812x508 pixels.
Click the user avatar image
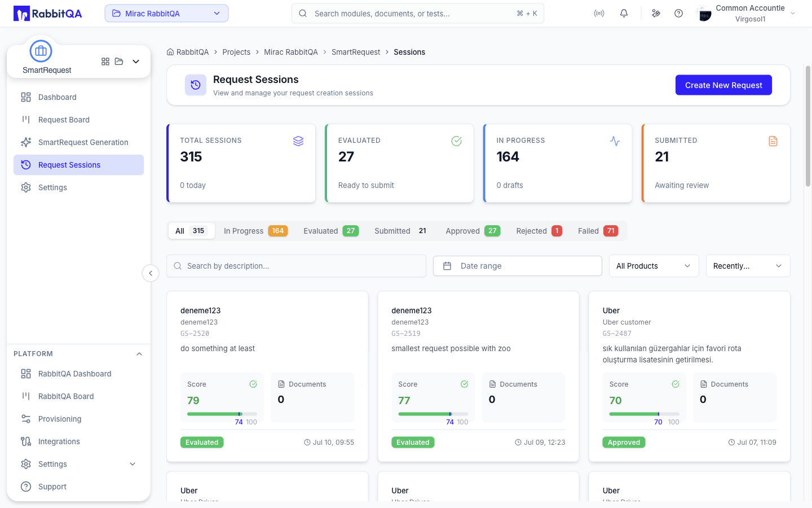click(x=704, y=14)
